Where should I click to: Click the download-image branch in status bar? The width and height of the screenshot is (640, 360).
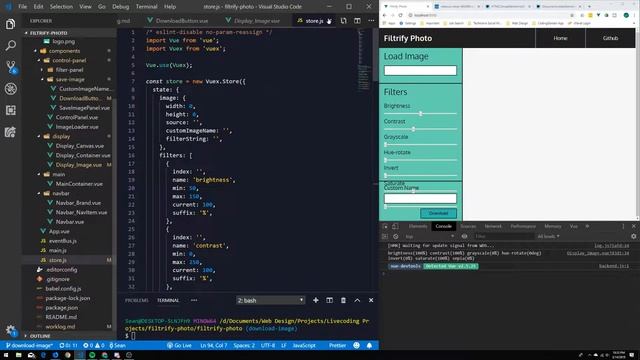29,345
